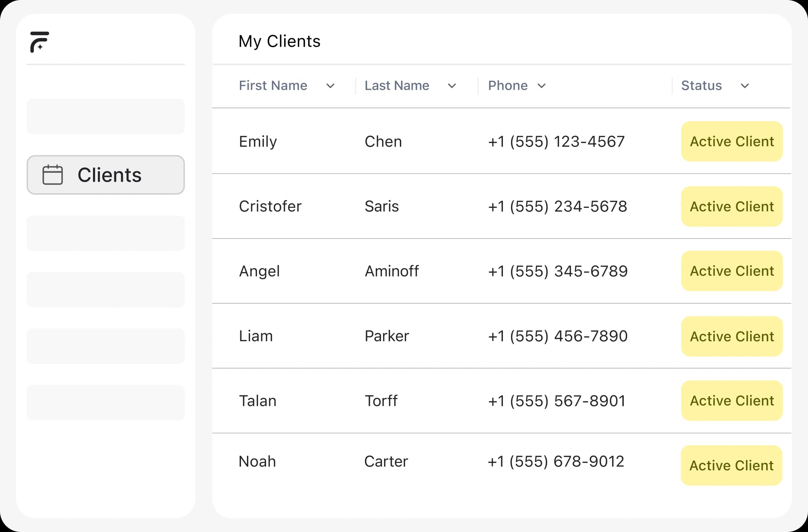Click the app logo in sidebar
This screenshot has width=808, height=532.
pos(39,42)
